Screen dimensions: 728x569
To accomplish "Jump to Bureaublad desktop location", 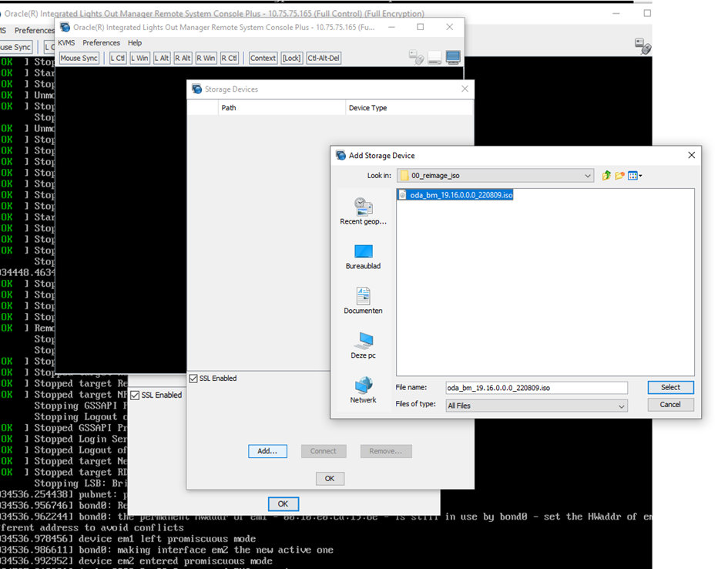I will pos(363,257).
